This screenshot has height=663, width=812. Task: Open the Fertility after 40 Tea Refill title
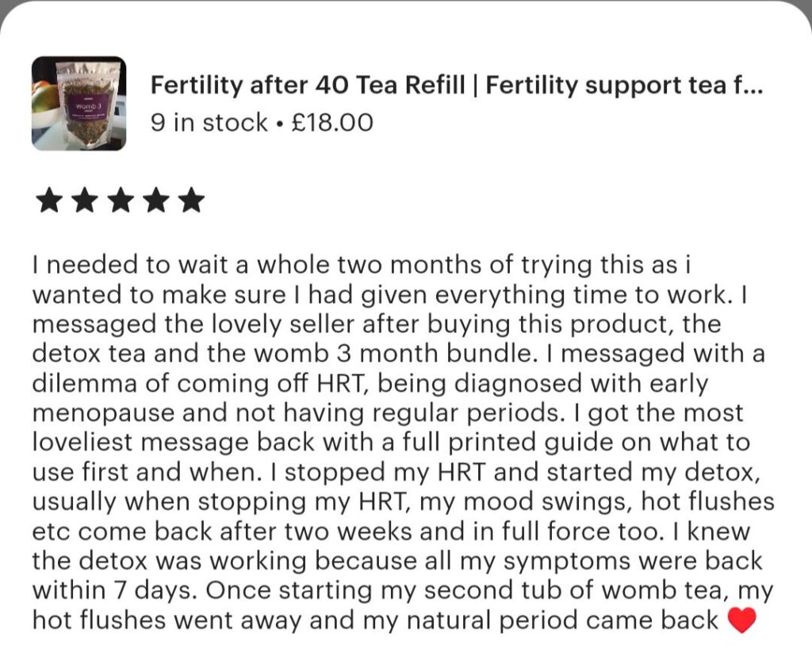(457, 85)
